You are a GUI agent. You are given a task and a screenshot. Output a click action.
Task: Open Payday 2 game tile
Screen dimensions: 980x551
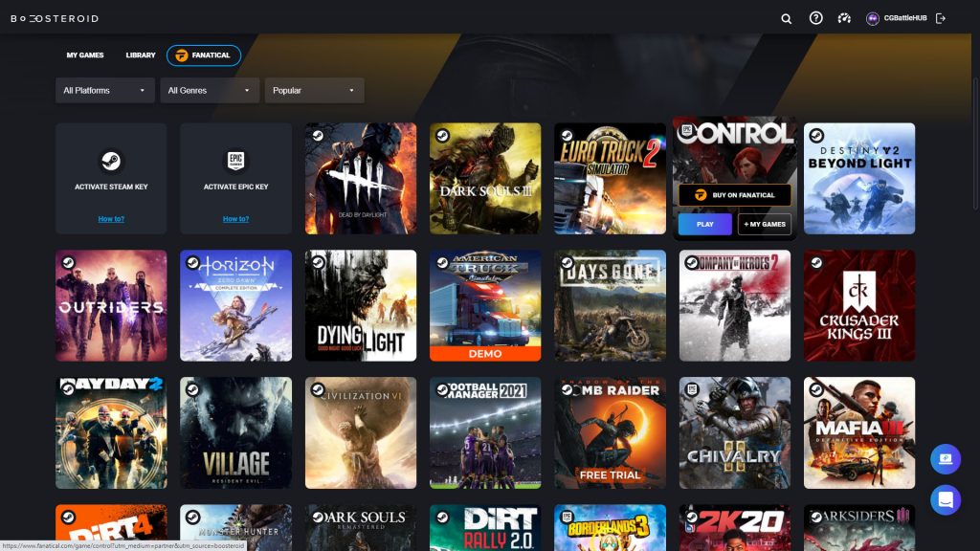point(111,433)
